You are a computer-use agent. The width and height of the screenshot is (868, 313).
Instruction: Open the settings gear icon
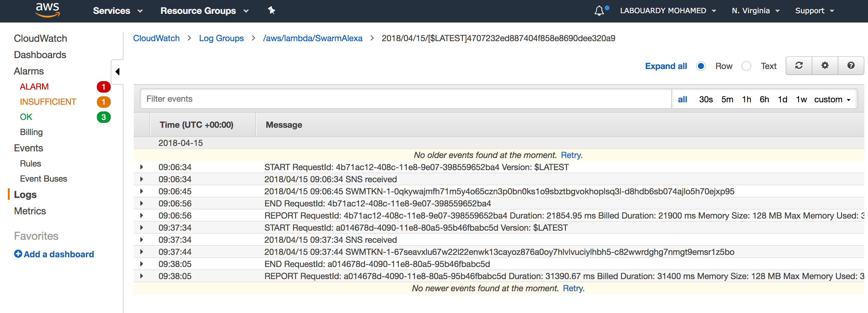pos(825,66)
